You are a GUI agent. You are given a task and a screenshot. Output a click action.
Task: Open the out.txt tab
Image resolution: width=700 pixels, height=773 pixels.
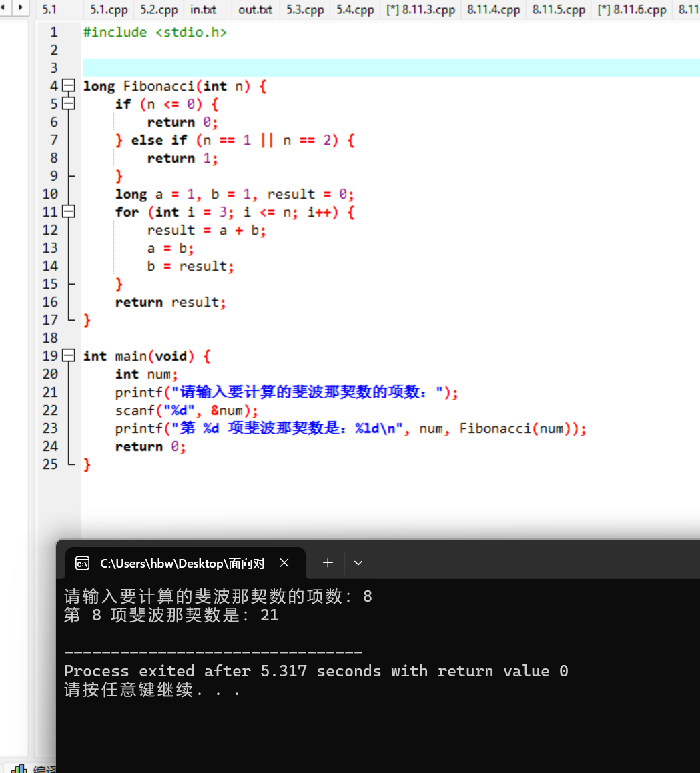[255, 9]
